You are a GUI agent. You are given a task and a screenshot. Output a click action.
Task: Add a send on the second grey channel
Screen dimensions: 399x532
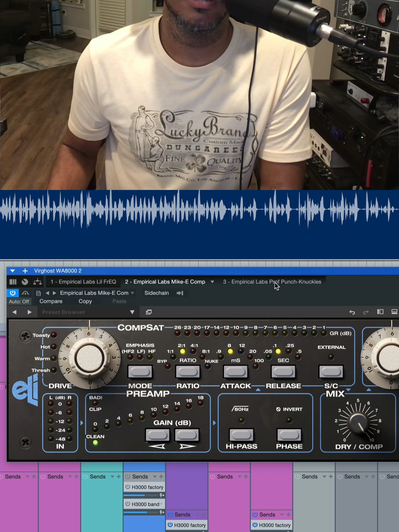(373, 477)
